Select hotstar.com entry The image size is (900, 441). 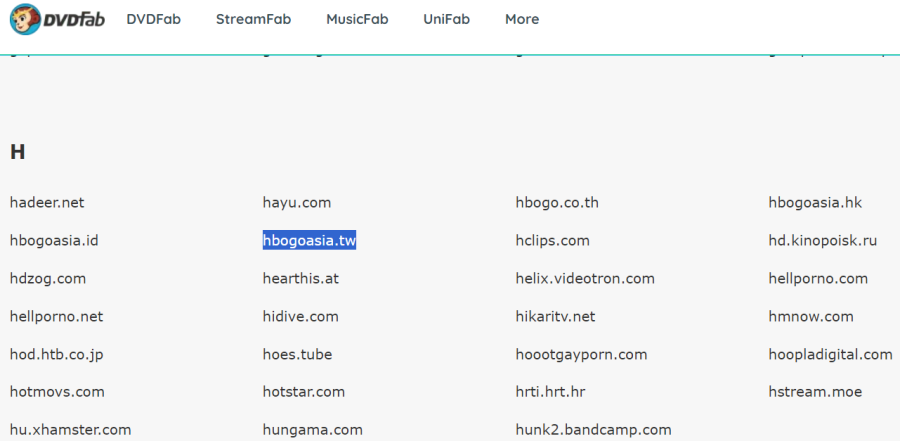304,392
